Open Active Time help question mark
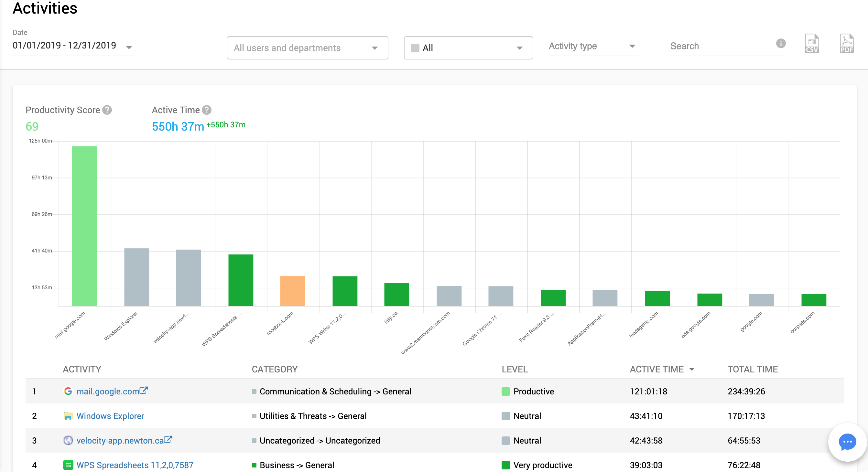 (207, 110)
